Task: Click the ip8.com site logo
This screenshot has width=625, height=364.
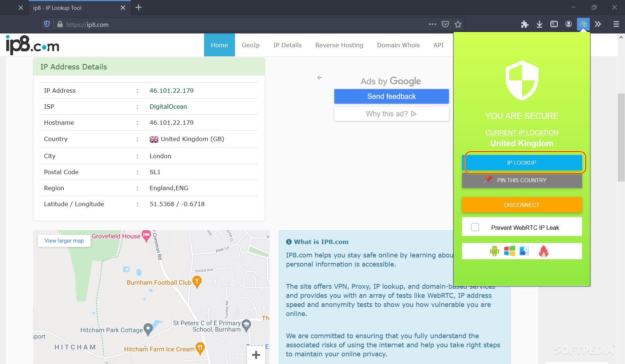Action: (32, 45)
